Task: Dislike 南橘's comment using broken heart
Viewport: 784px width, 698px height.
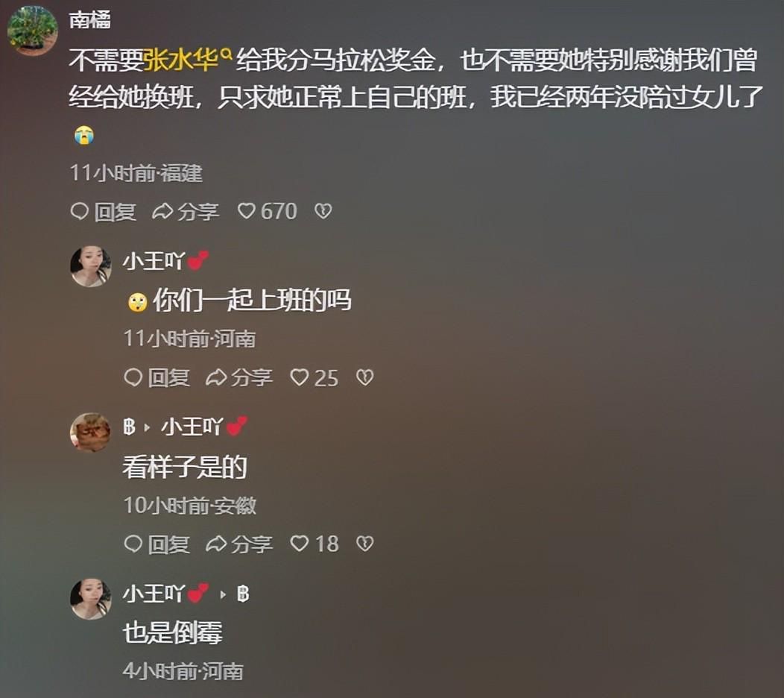Action: point(323,211)
